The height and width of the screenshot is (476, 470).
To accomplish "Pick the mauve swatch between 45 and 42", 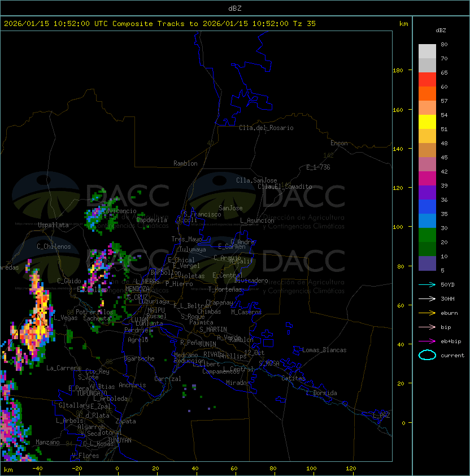I will click(x=427, y=165).
